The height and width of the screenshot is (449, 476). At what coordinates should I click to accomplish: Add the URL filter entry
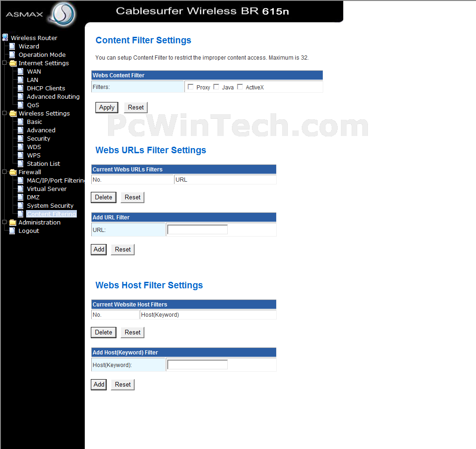(x=99, y=250)
